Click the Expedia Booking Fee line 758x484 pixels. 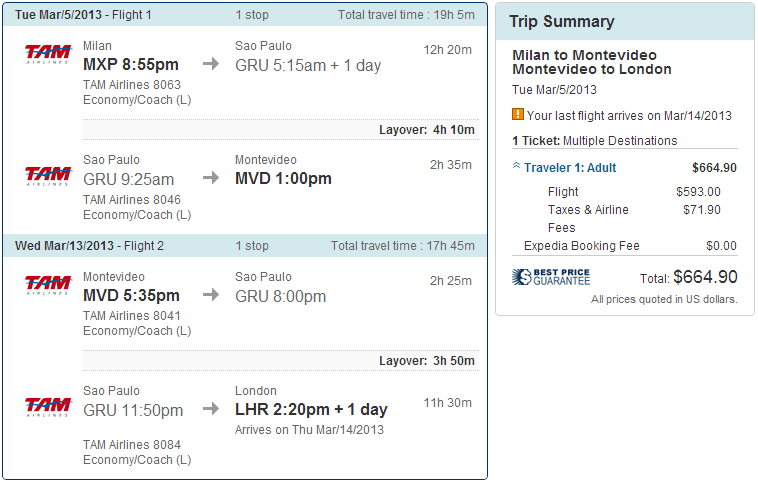point(582,246)
